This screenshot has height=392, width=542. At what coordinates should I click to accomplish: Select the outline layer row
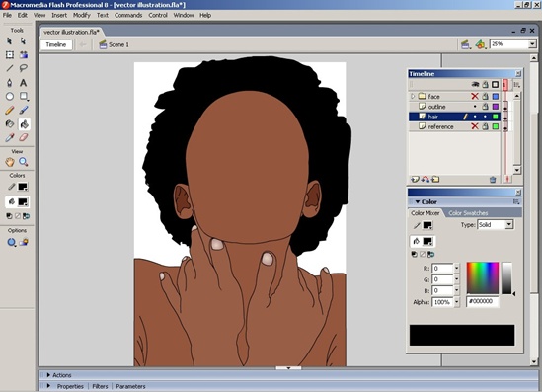click(x=455, y=107)
